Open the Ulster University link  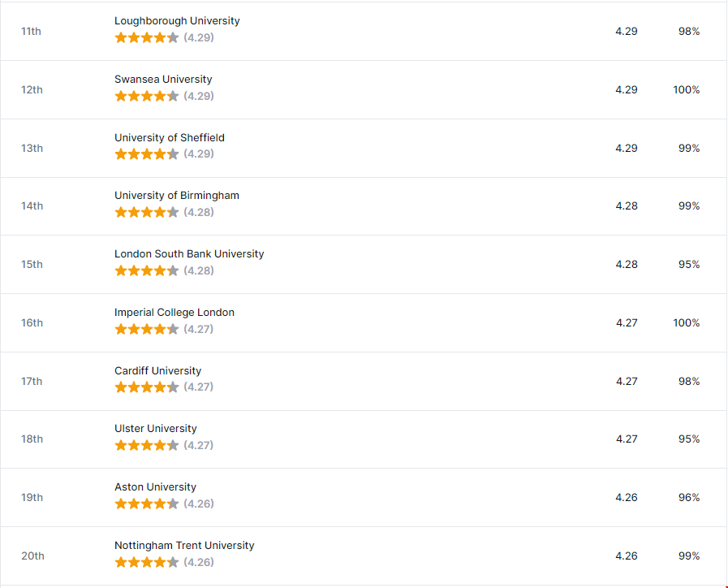click(x=156, y=429)
